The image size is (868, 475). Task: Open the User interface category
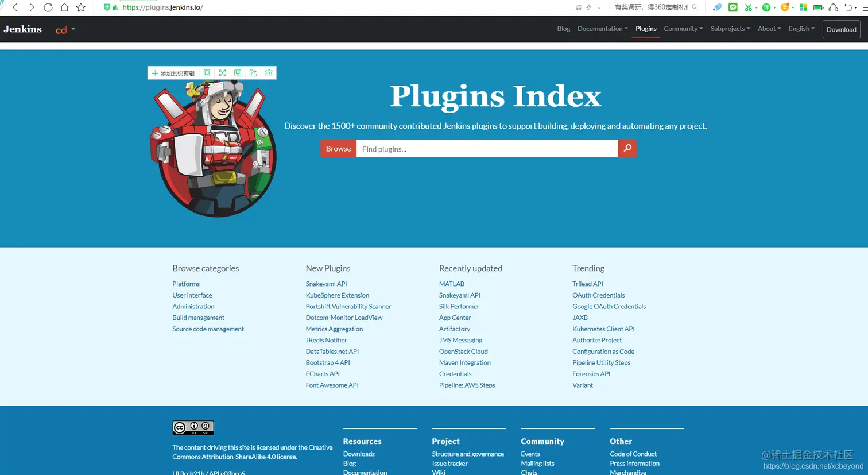tap(192, 295)
